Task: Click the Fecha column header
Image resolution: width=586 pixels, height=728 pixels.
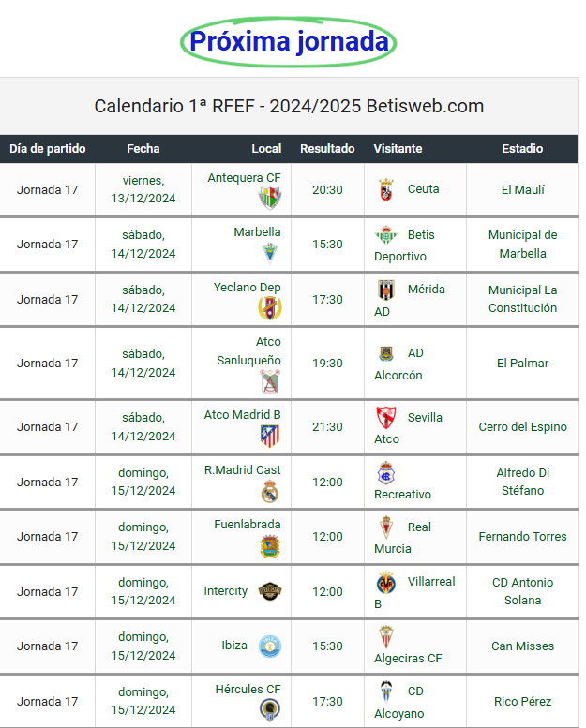Action: [143, 149]
